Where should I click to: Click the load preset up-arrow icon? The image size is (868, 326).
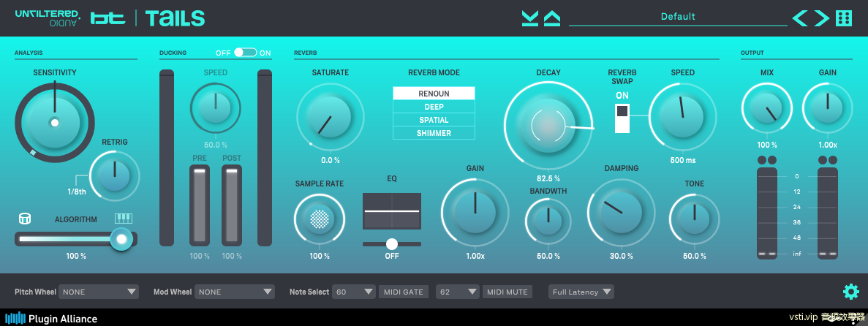[552, 18]
